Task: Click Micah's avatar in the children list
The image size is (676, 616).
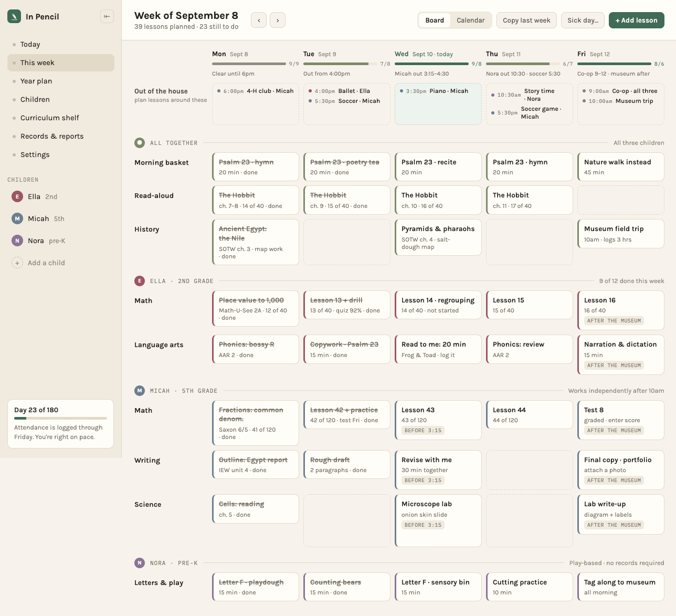Action: click(x=17, y=218)
